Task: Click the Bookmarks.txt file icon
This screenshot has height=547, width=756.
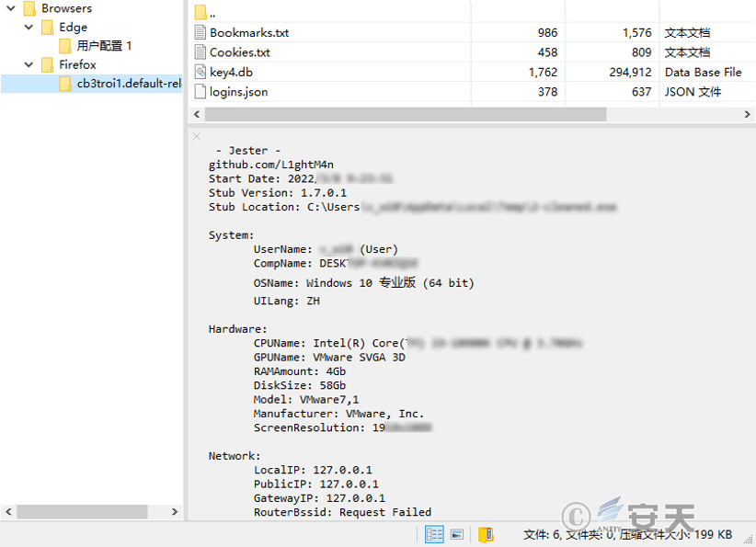Action: [x=200, y=32]
